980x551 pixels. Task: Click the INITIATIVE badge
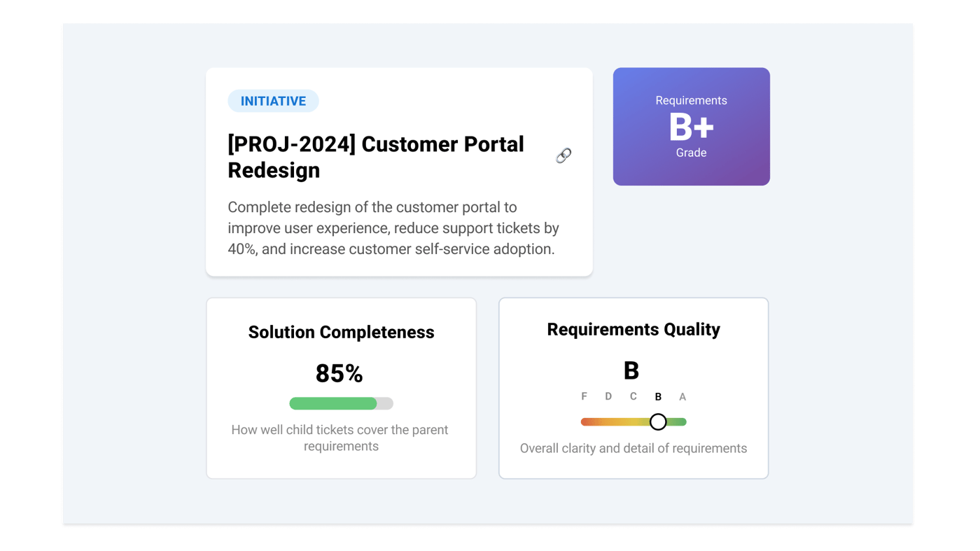[273, 101]
